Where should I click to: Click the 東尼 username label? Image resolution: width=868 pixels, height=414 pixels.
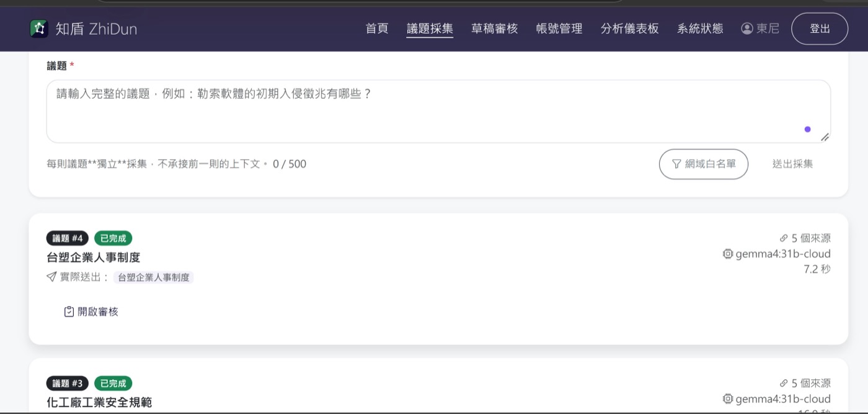click(768, 29)
